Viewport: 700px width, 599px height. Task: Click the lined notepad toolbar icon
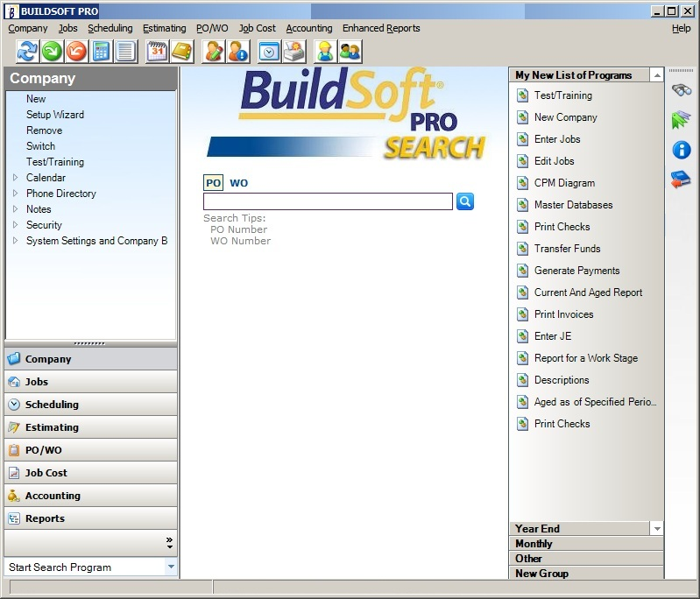pyautogui.click(x=125, y=52)
